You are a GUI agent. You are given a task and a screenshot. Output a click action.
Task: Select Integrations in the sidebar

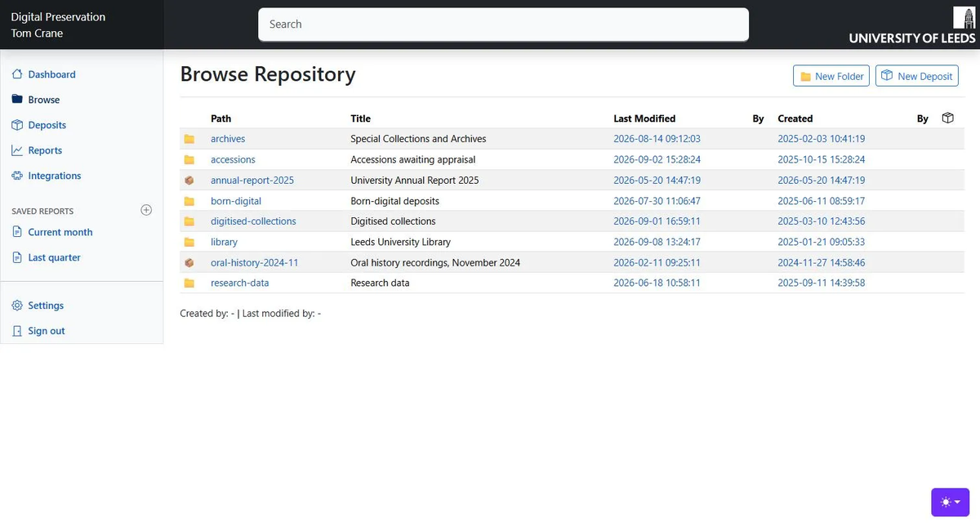[55, 176]
